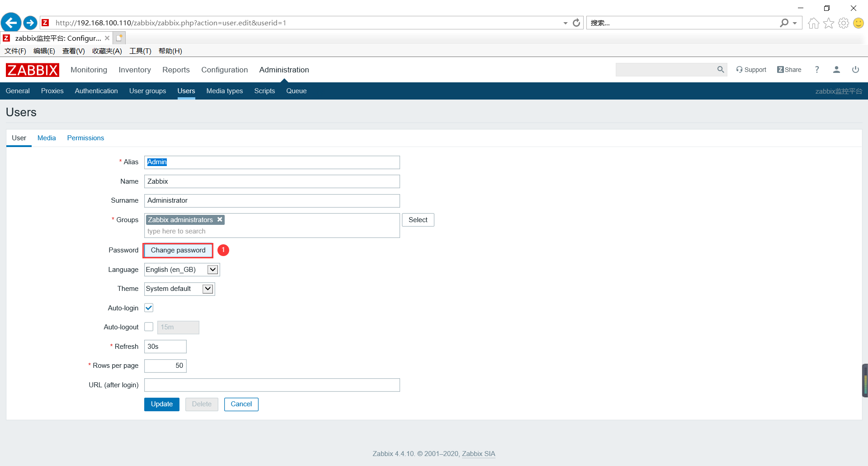Open the 收藏夹(A) menu
Image resolution: width=868 pixels, height=466 pixels.
107,51
